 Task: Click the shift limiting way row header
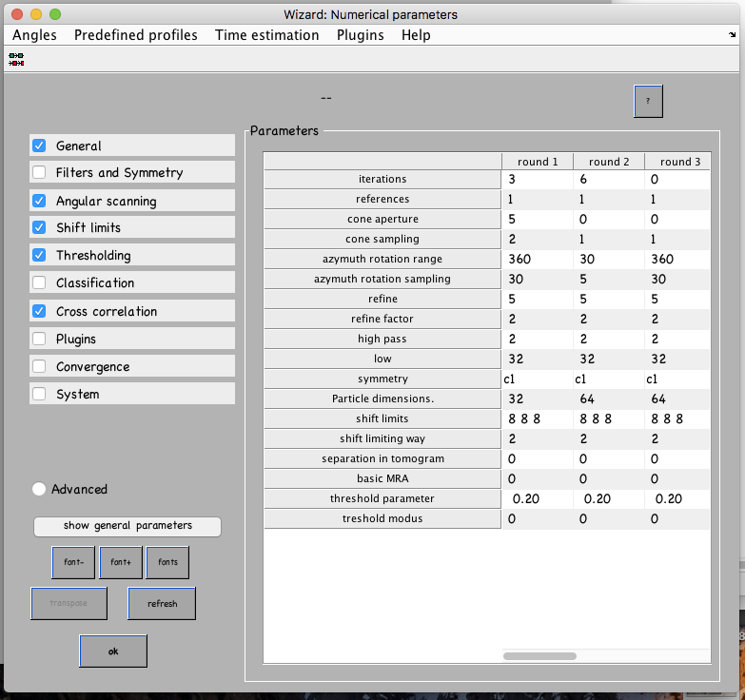382,438
